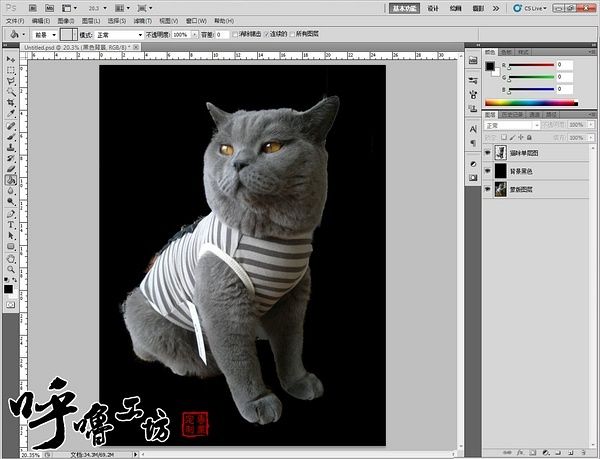Switch to the 基本功能 workspace
Viewport: 600px width, 459px height.
pos(404,7)
